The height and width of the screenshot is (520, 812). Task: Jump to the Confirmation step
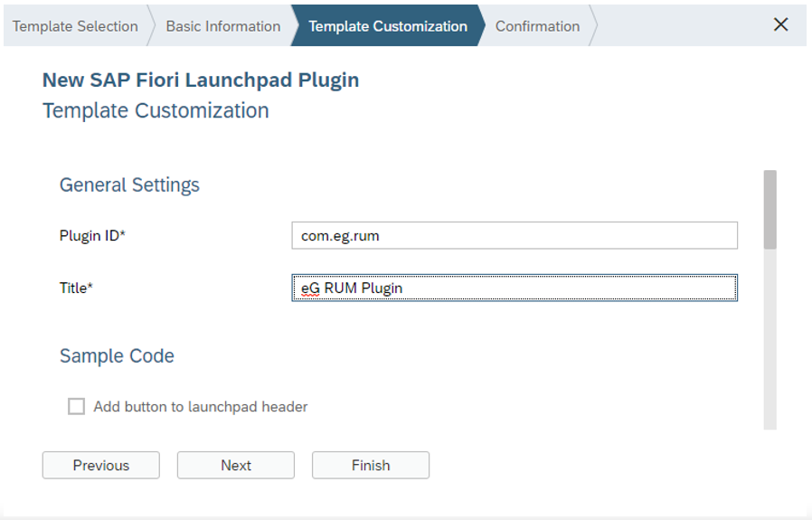pos(537,26)
